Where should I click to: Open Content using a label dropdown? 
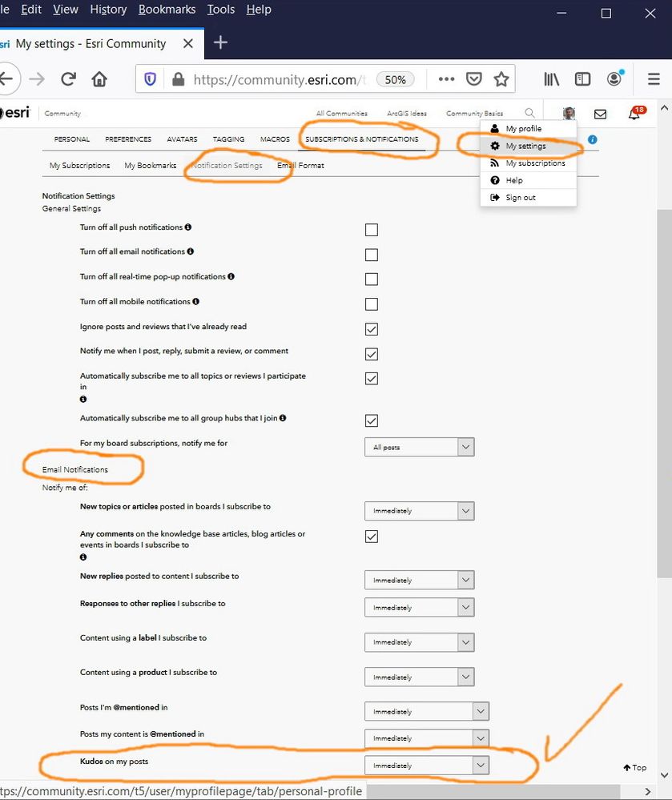[420, 641]
